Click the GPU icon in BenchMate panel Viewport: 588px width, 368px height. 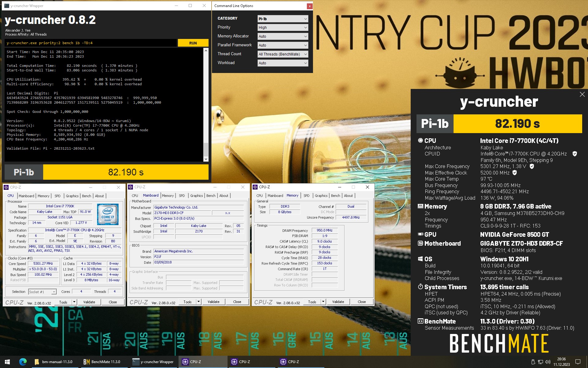coord(420,234)
